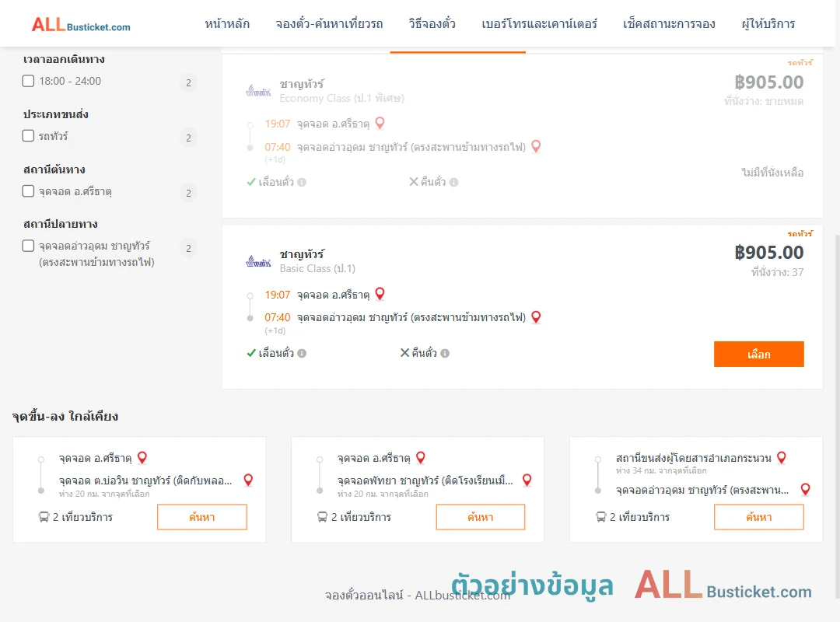
Task: Click the X icon beside คืนตั๋ว in Basic Class card
Action: pyautogui.click(x=405, y=352)
